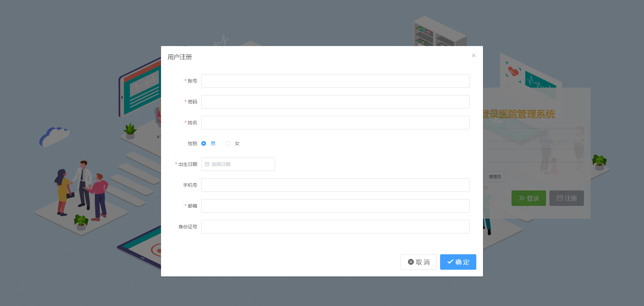Click into the 邮箱 field
This screenshot has width=644, height=306.
[335, 206]
